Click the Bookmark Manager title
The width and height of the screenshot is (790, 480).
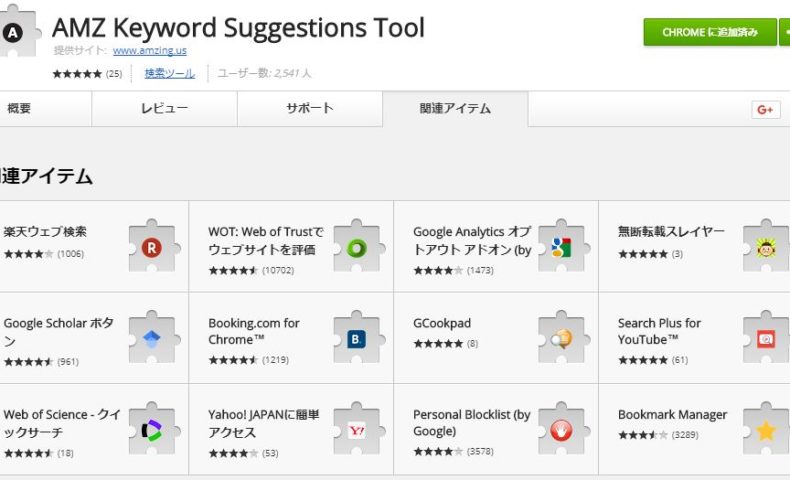673,415
